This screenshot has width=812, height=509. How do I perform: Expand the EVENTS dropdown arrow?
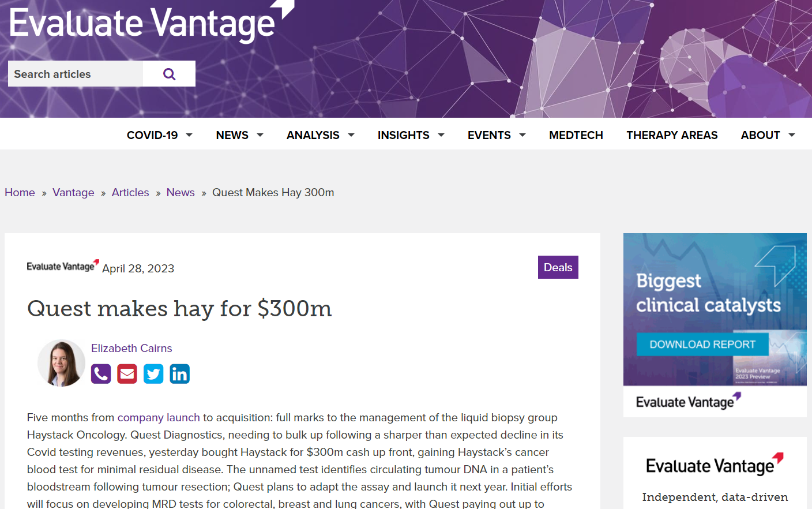tap(522, 135)
